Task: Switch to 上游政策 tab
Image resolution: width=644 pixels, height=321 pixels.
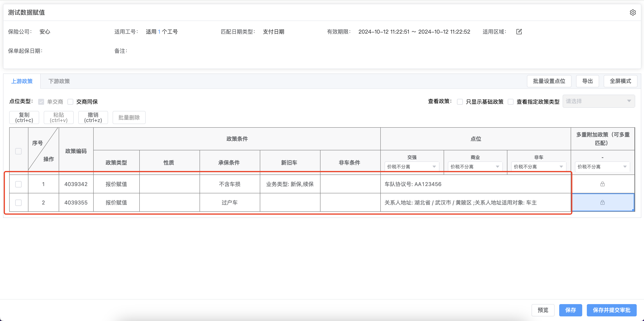Action: pyautogui.click(x=22, y=81)
